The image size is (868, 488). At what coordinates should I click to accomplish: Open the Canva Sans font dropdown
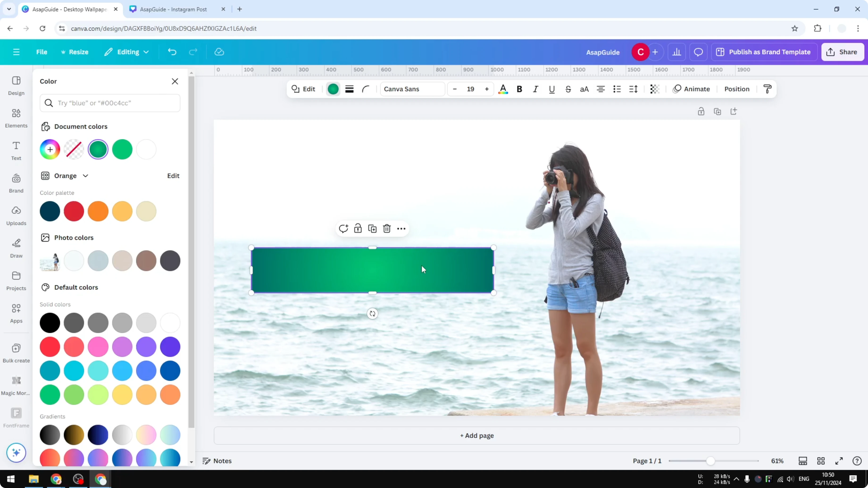(412, 89)
